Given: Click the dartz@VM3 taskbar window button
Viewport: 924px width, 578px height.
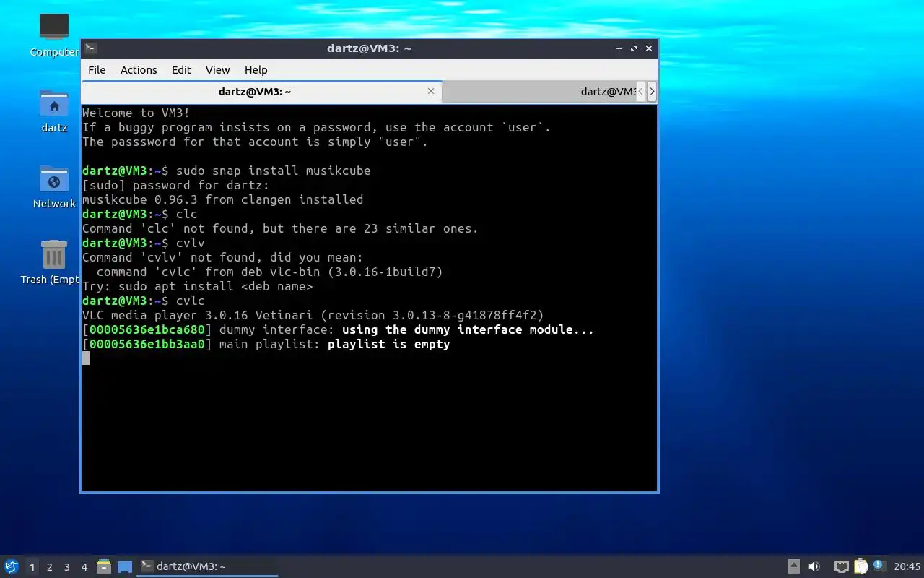Looking at the screenshot, I should click(x=208, y=566).
